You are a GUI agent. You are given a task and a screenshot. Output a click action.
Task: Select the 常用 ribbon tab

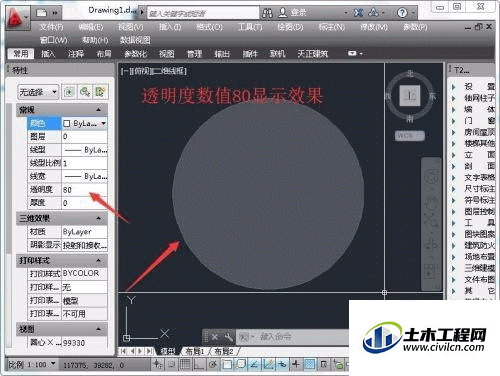pos(21,53)
